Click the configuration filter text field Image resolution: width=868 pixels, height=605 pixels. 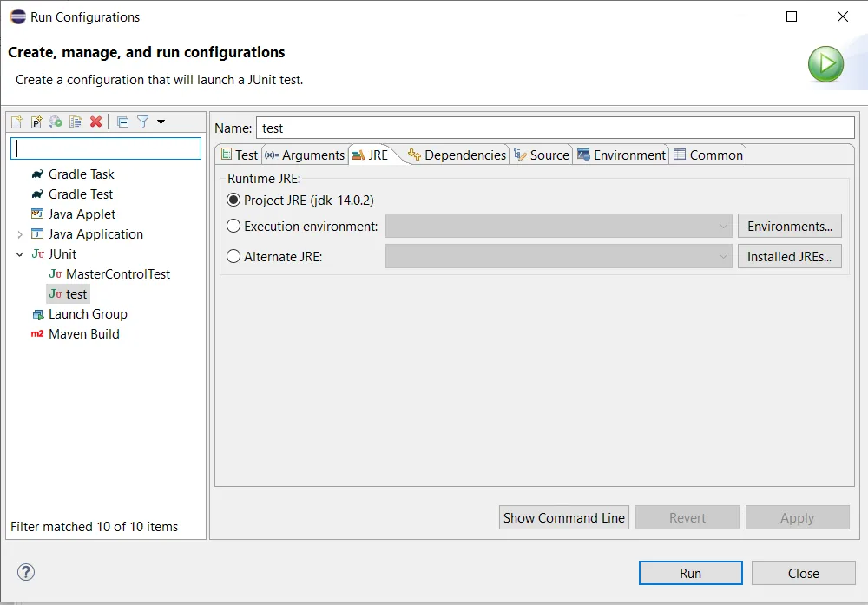coord(104,148)
